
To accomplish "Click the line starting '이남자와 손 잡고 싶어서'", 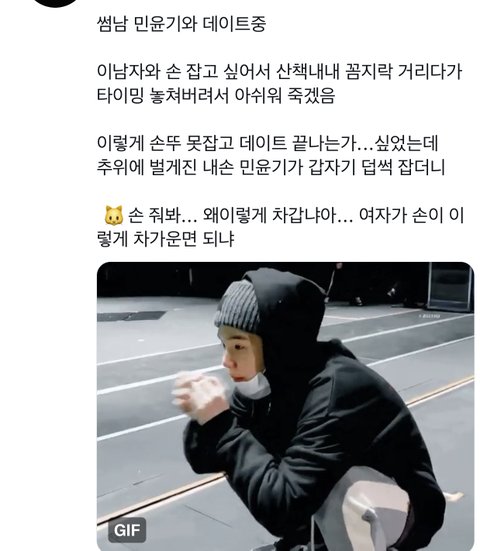I will [x=279, y=72].
